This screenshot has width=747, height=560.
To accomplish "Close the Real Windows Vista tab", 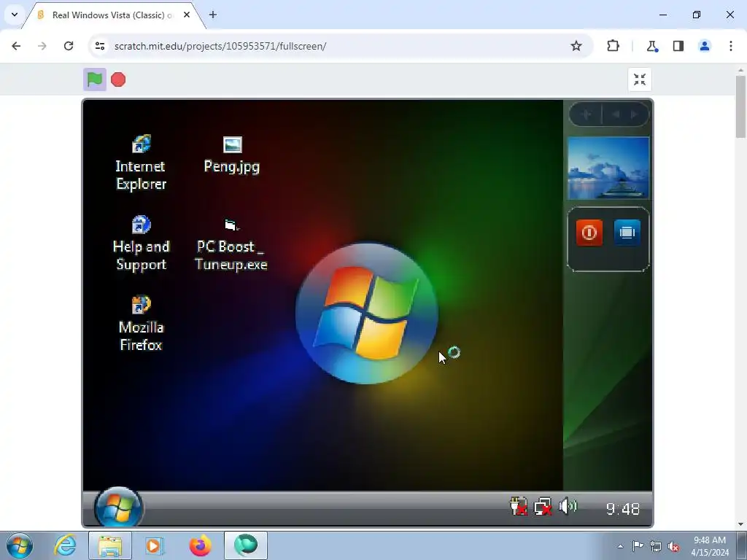I will [x=187, y=15].
